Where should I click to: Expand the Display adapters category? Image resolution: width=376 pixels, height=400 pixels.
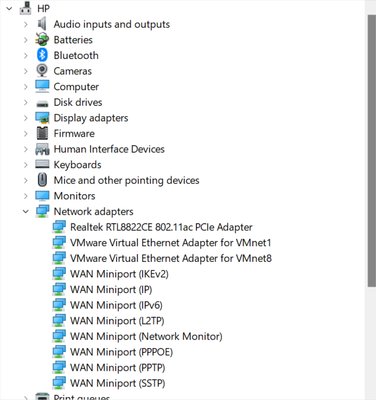[x=26, y=118]
